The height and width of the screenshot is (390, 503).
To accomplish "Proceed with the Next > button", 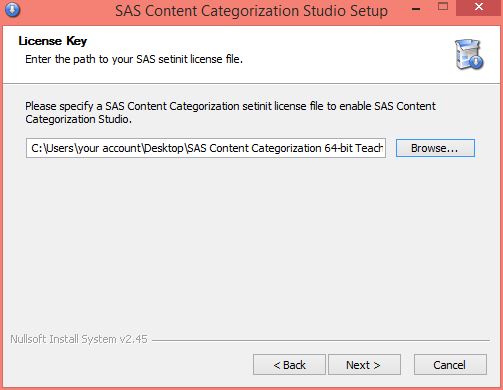I will pyautogui.click(x=364, y=365).
